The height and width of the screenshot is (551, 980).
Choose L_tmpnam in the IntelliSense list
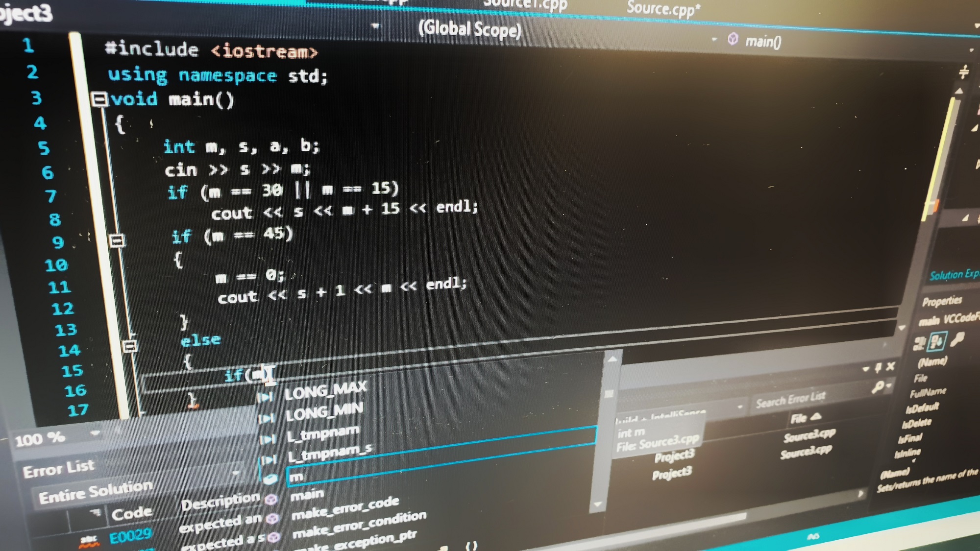click(322, 434)
